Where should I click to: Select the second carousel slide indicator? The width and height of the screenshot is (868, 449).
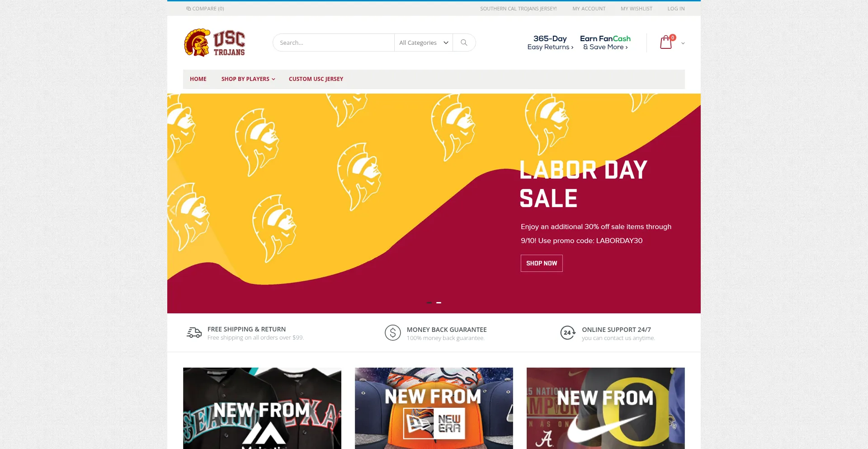coord(439,302)
